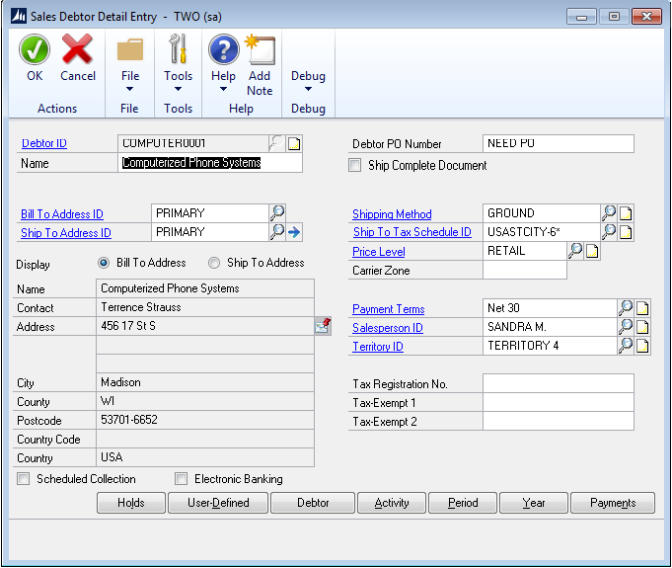Open lookup magnifier beside Shipping Method

coord(608,213)
